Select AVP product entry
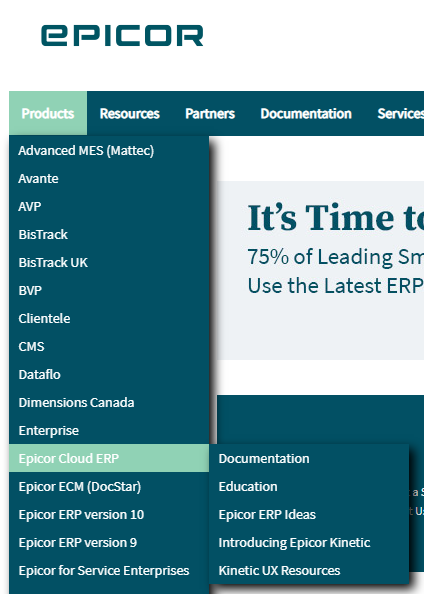 coord(109,206)
